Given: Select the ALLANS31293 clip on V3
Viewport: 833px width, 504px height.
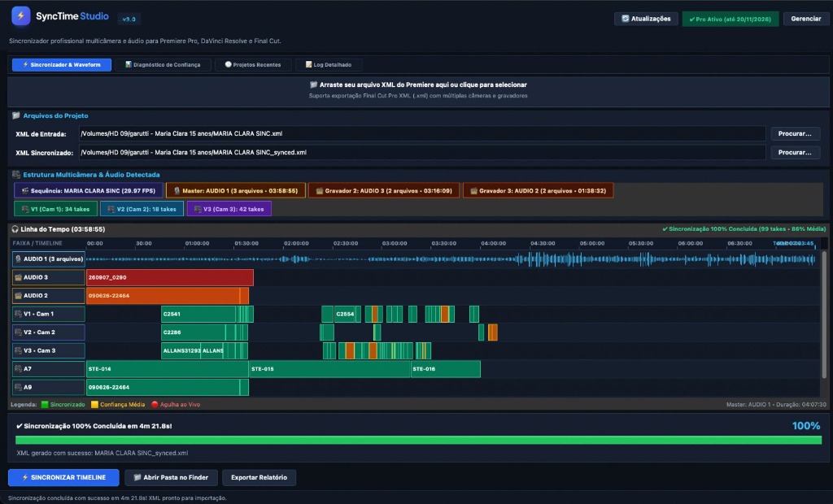Looking at the screenshot, I should click(181, 350).
